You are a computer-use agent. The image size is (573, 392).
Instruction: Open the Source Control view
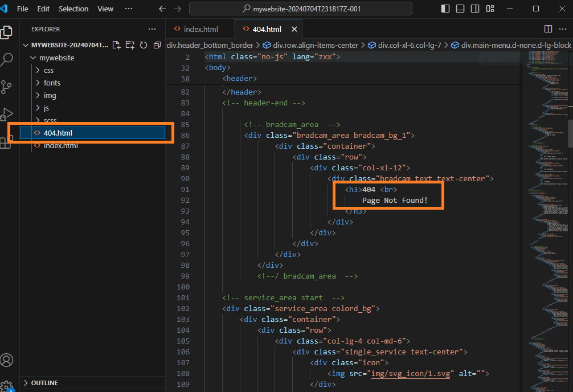click(7, 87)
